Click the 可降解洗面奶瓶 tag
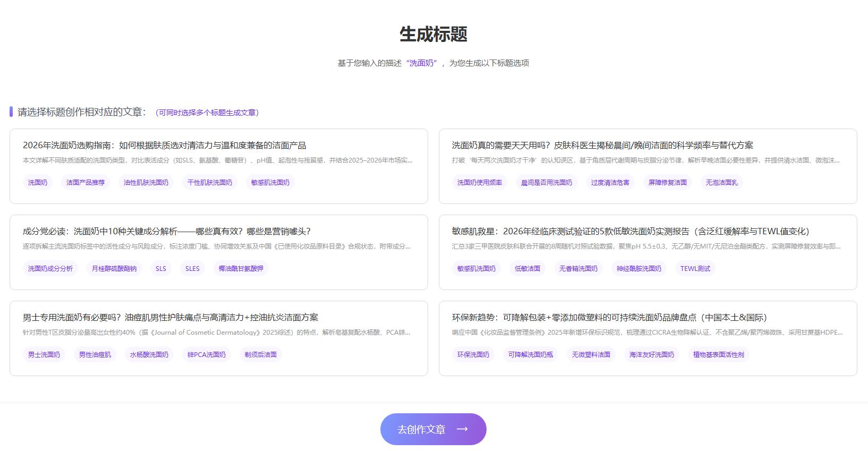Viewport: 868px width, 451px height. [x=531, y=354]
